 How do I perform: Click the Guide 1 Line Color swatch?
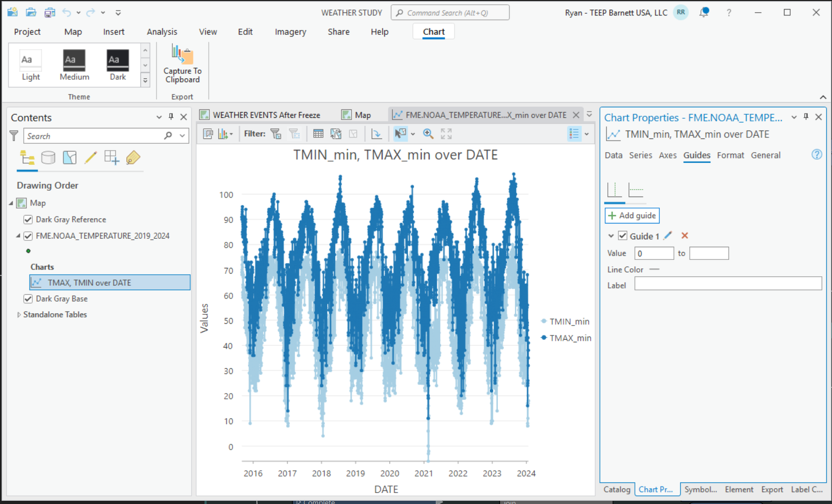654,269
